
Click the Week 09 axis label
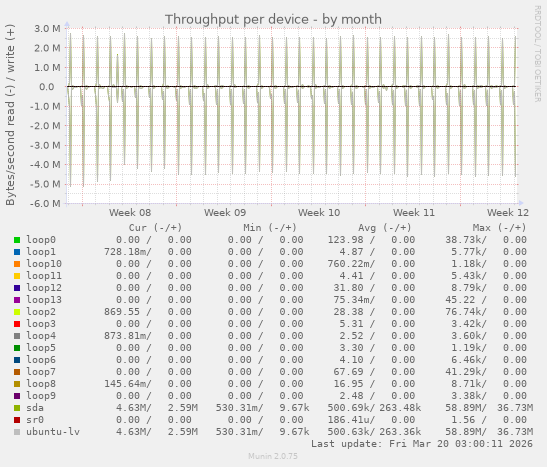click(225, 213)
